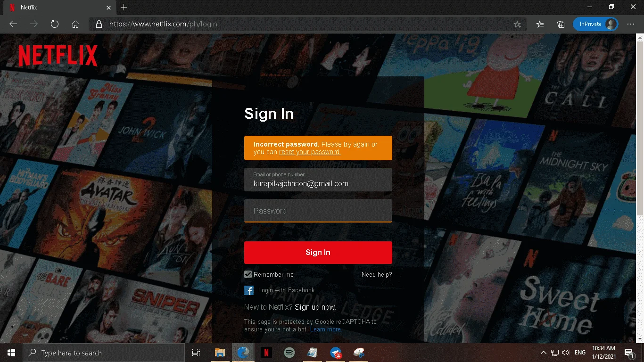Launch Netflix app from taskbar
This screenshot has height=362, width=644.
(266, 353)
